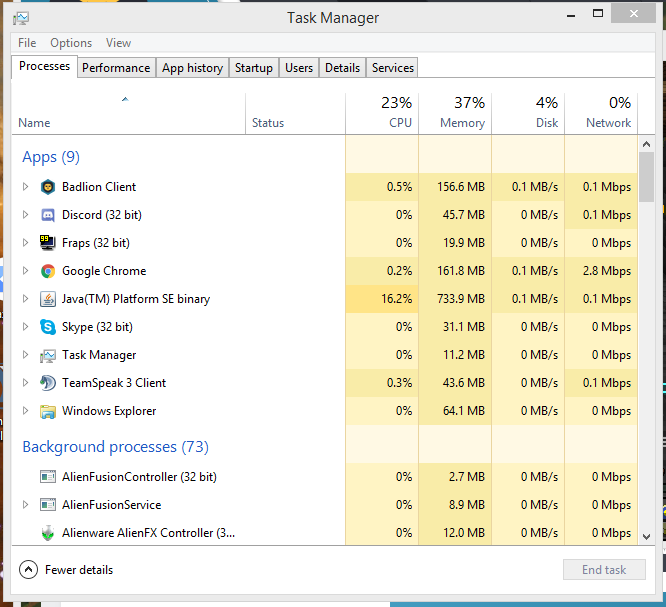Click the 12.0 MB memory cell

coord(455,533)
